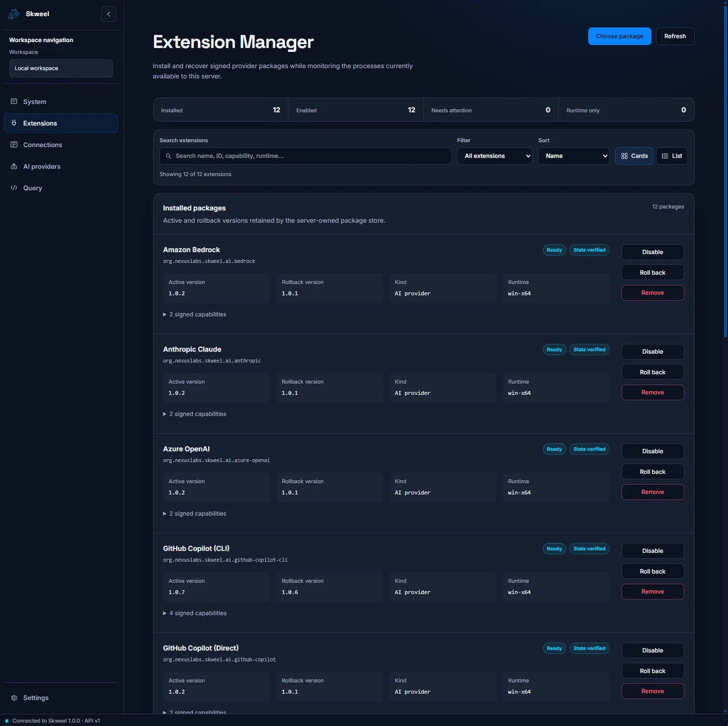This screenshot has height=726, width=728.
Task: Click GitHub Copilot (CLI) rollback version 1.0.6
Action: point(290,592)
